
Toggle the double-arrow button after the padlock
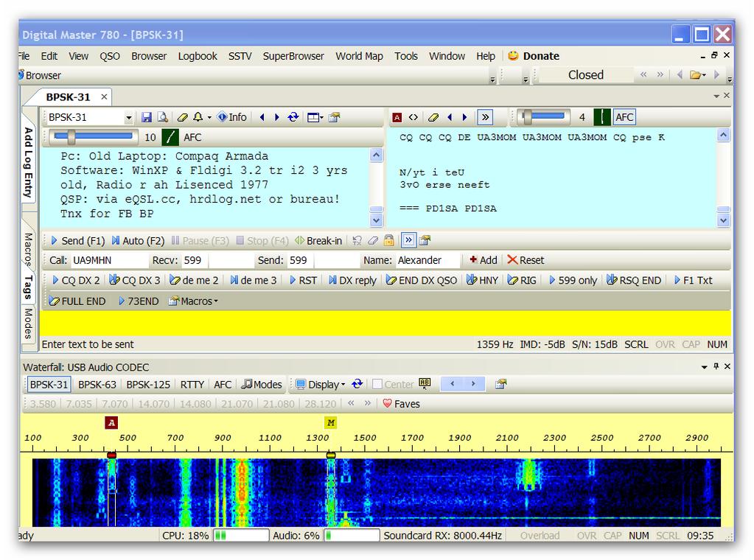[408, 240]
